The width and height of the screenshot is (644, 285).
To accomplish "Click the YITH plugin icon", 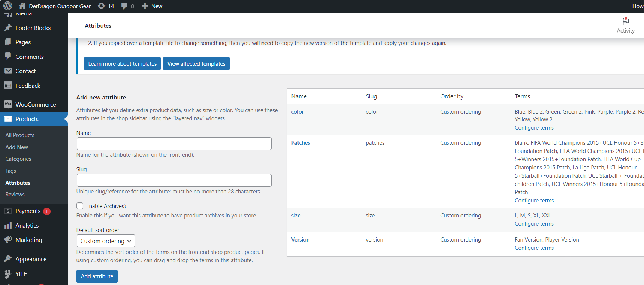I will click(x=8, y=274).
